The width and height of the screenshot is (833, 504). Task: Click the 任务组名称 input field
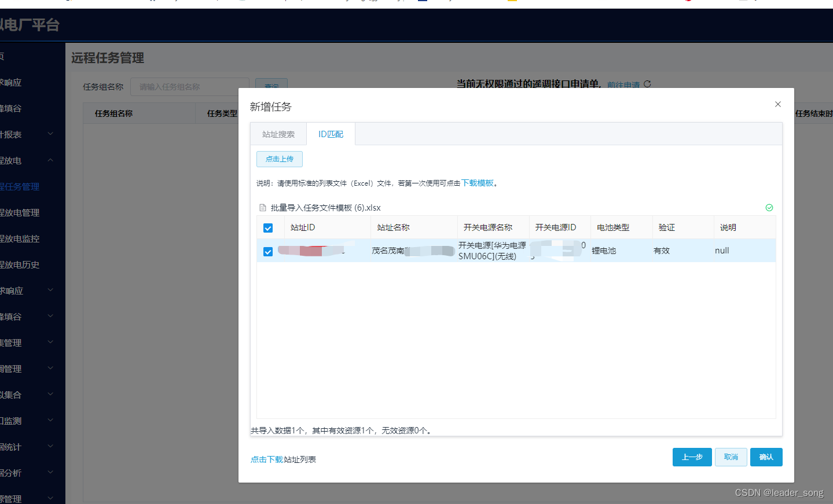(190, 87)
